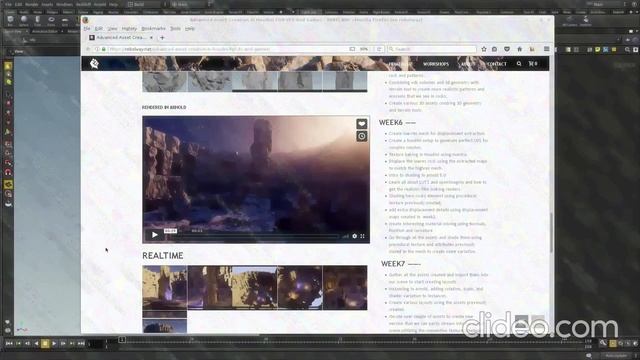Open last Realtime gallery thumbnail in first row
The width and height of the screenshot is (640, 360).
(x=345, y=288)
